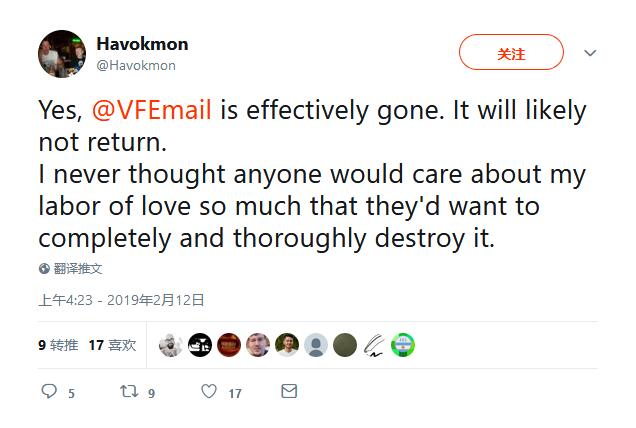This screenshot has width=636, height=428.
Task: Open the @VFEmail mention link
Action: pyautogui.click(x=152, y=109)
